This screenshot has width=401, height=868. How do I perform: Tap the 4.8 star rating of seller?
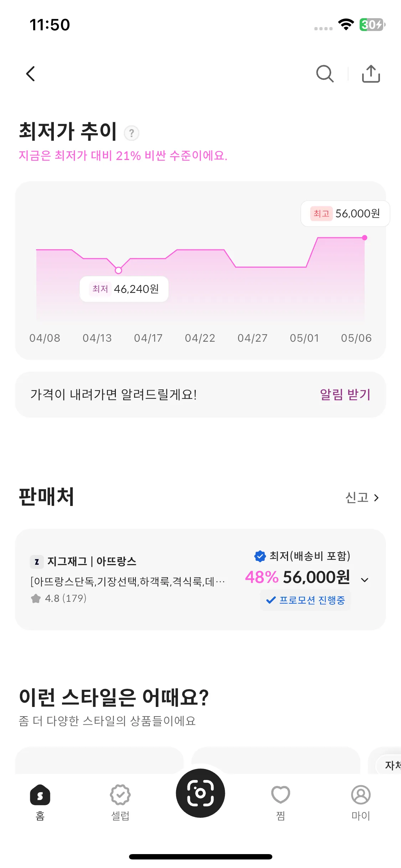pos(59,598)
